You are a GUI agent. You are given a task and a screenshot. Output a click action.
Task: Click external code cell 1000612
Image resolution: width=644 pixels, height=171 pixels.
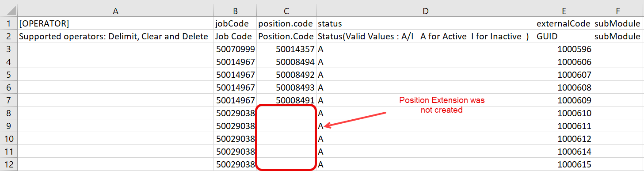[x=564, y=139]
